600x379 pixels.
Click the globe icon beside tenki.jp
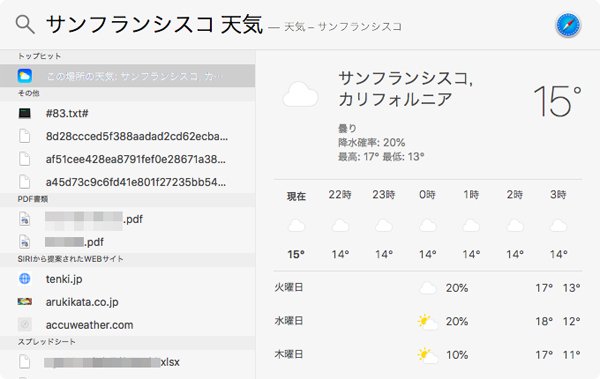[25, 279]
